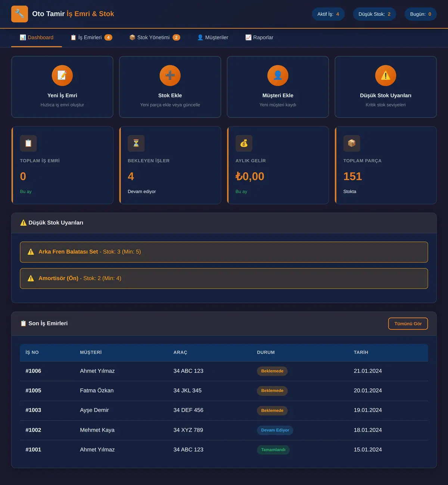The height and width of the screenshot is (485, 448).
Task: Click the Tamamlandı status badge
Action: (273, 450)
